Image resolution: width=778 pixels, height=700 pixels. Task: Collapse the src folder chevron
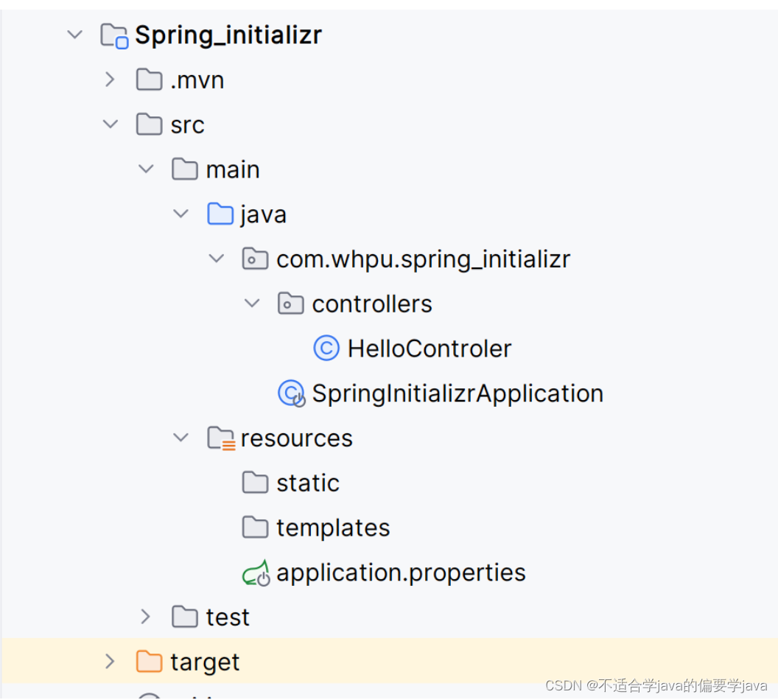(111, 124)
